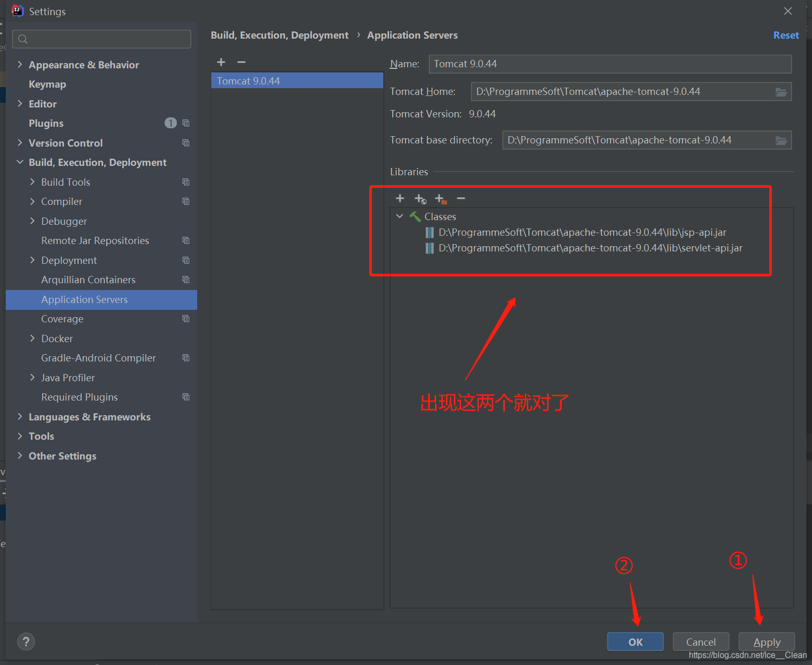The height and width of the screenshot is (665, 812).
Task: Click the Apply button
Action: (767, 642)
